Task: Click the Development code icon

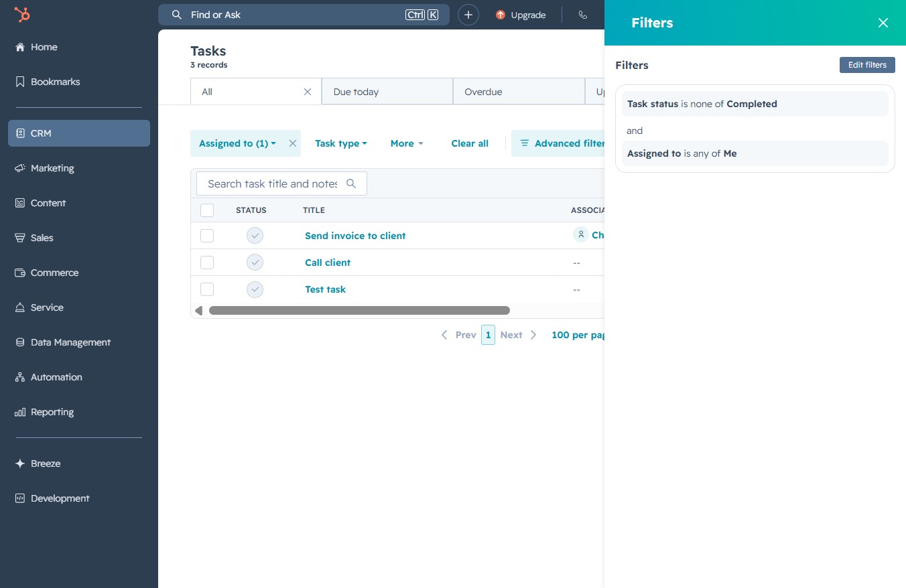Action: tap(20, 498)
